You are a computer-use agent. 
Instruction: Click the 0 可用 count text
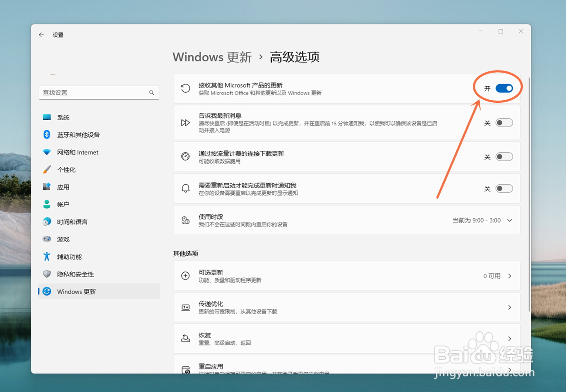tap(492, 276)
